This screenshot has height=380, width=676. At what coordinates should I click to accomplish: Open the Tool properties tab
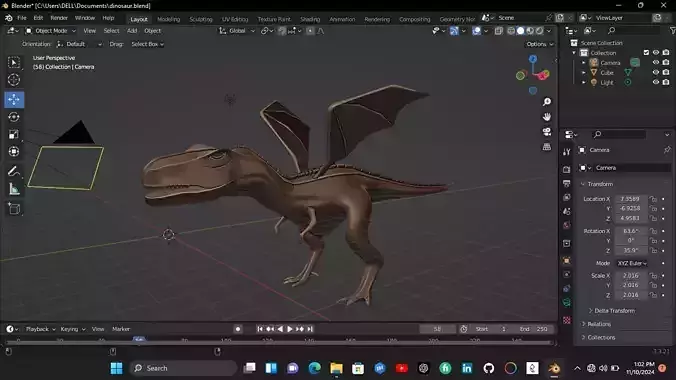(x=566, y=151)
